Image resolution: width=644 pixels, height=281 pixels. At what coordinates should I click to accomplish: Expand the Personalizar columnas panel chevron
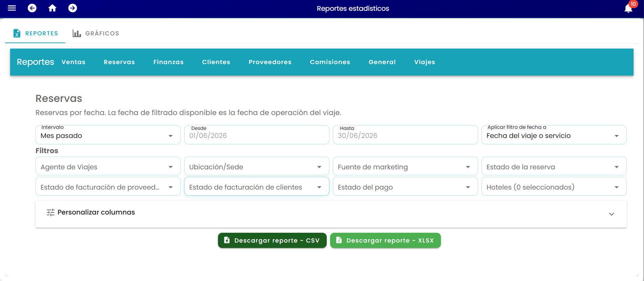(x=612, y=214)
